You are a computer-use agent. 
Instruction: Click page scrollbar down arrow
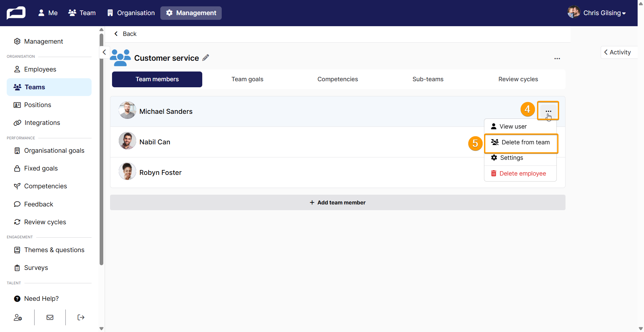pos(641,329)
